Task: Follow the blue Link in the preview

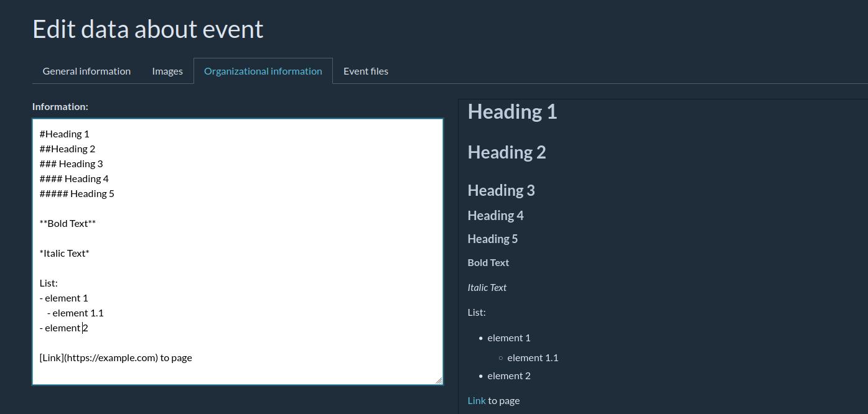Action: click(476, 400)
